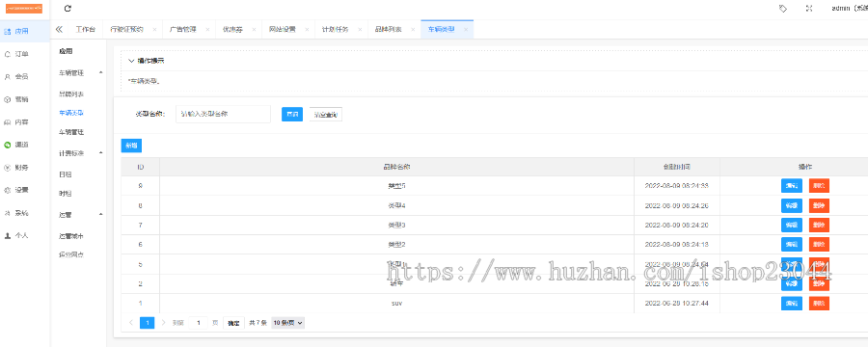868x347 pixels.
Task: Select page 1 in pagination
Action: pos(148,323)
